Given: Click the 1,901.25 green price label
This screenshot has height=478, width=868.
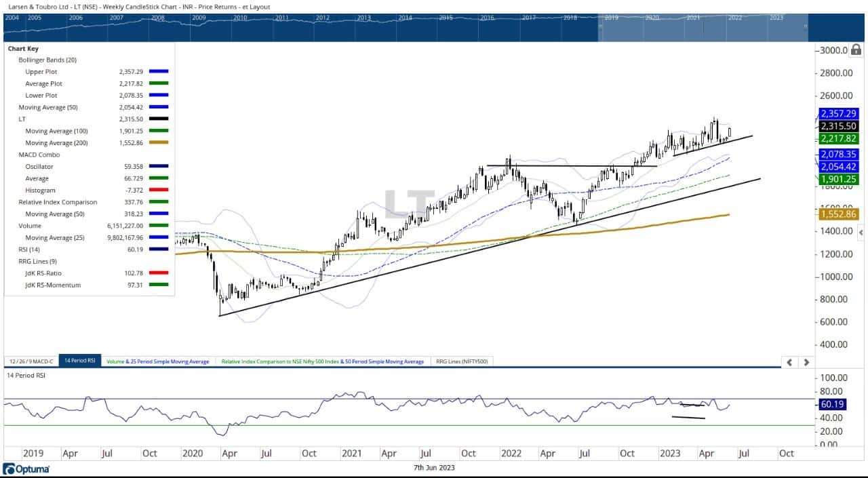Looking at the screenshot, I should [839, 179].
